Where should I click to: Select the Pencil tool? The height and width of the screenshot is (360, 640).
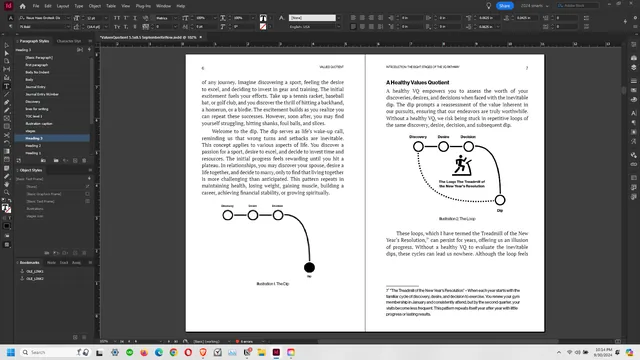coord(7,110)
